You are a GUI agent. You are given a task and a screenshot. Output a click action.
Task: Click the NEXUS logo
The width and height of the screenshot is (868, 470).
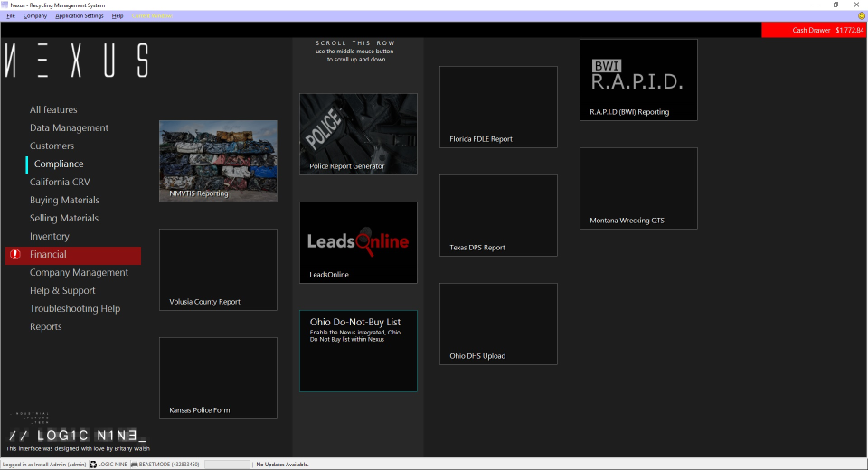coord(77,61)
